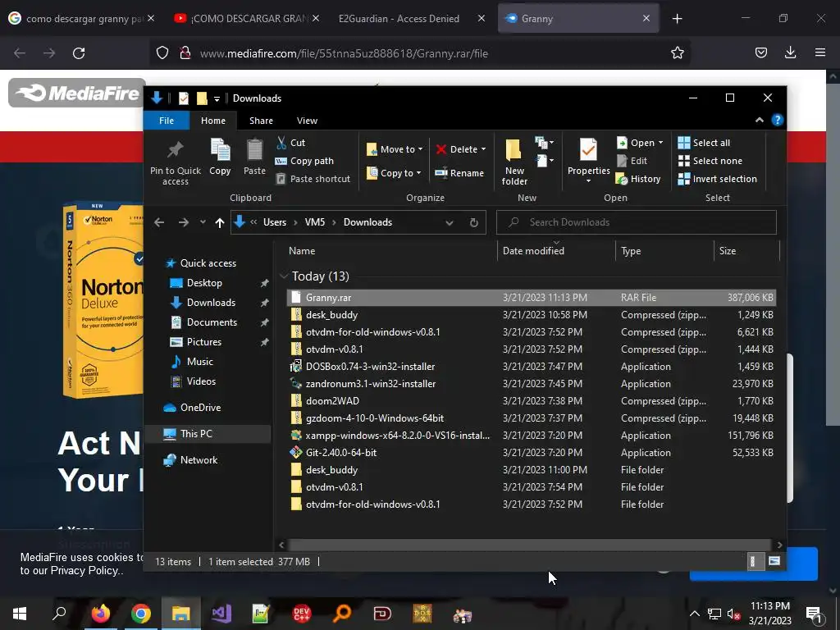Screen dimensions: 840x630
Task: Open the Open command dropdown arrow
Action: tap(660, 143)
